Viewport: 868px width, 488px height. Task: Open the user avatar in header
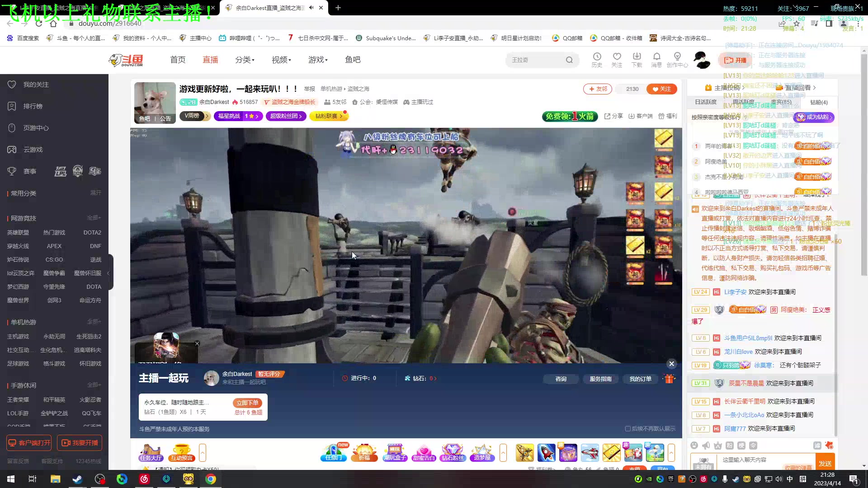pos(702,60)
